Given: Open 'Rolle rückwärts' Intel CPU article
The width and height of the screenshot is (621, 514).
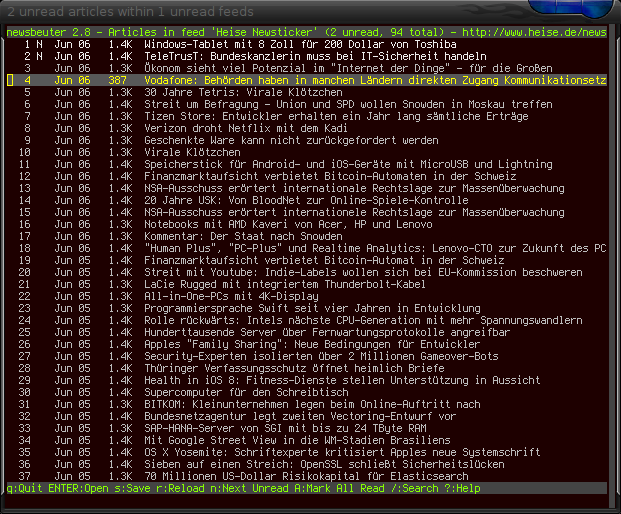Looking at the screenshot, I should pyautogui.click(x=307, y=320).
